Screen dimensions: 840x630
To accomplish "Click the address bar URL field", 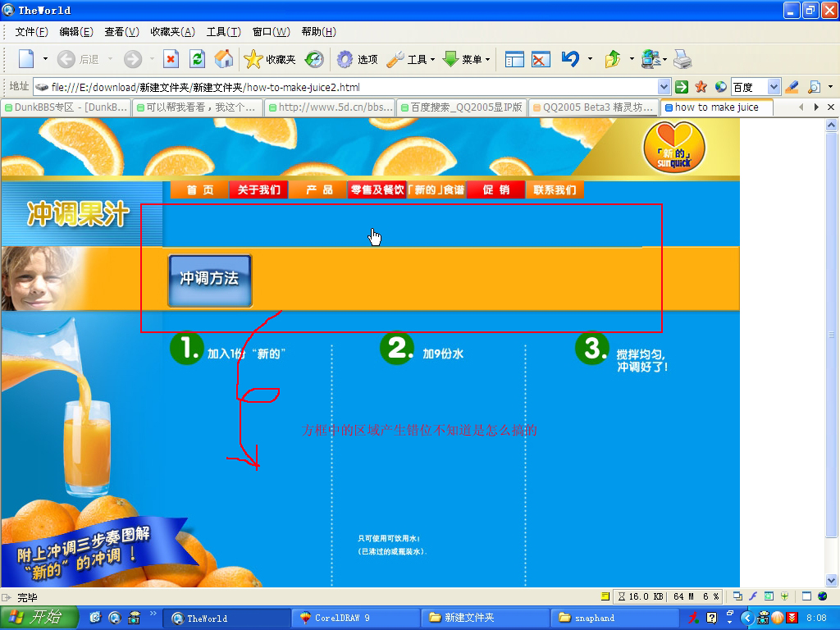I will [x=345, y=87].
